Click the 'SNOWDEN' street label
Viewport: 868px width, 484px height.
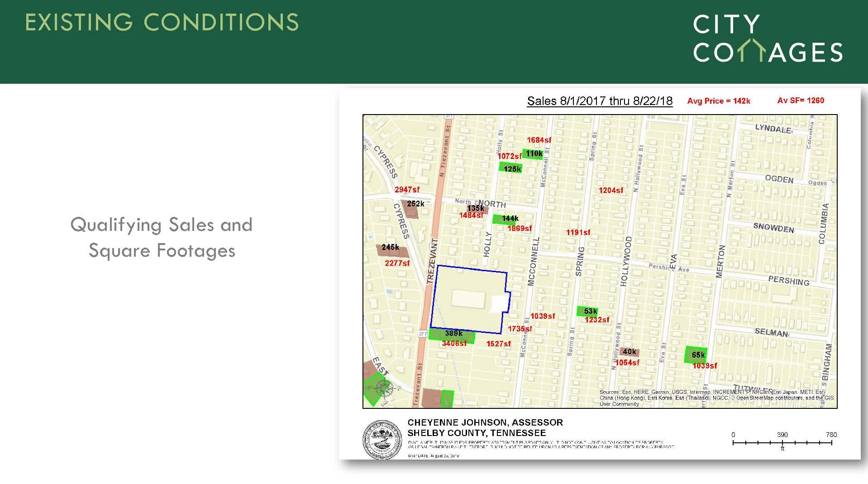(x=773, y=228)
